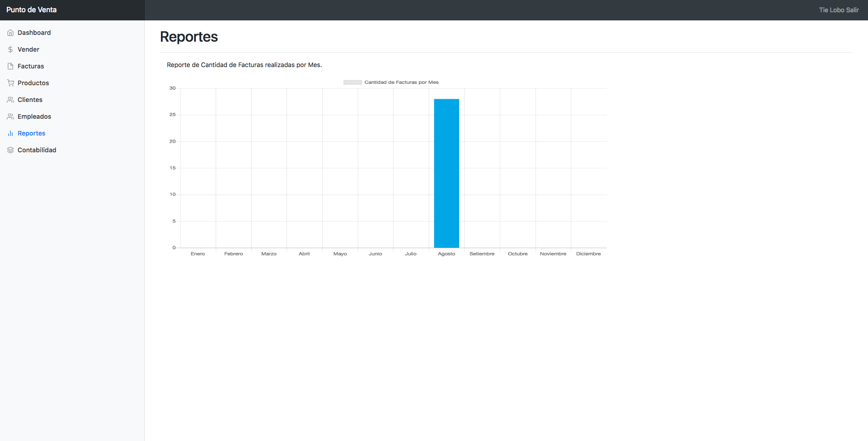This screenshot has width=868, height=441.
Task: Click the Cantidad de Facturas por Mes legend label
Action: tap(401, 82)
